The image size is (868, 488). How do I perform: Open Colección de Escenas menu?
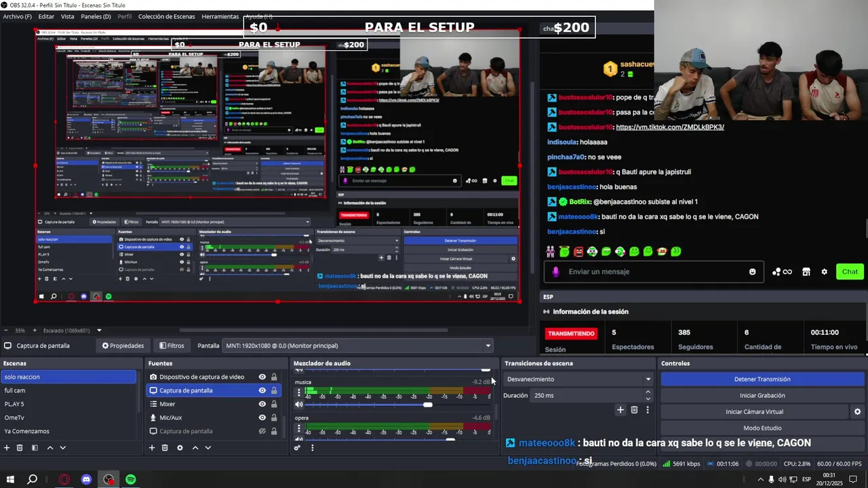coord(165,16)
